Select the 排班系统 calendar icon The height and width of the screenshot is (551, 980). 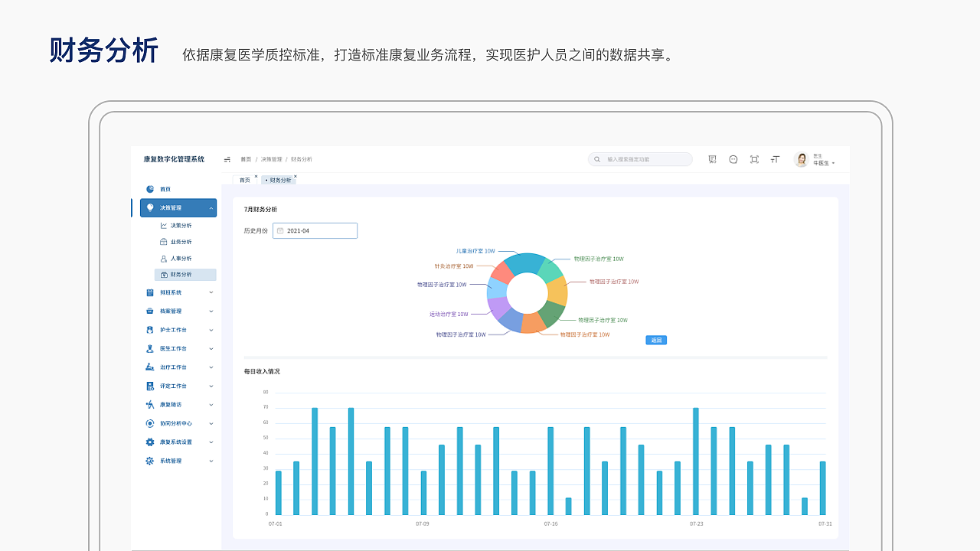point(150,292)
